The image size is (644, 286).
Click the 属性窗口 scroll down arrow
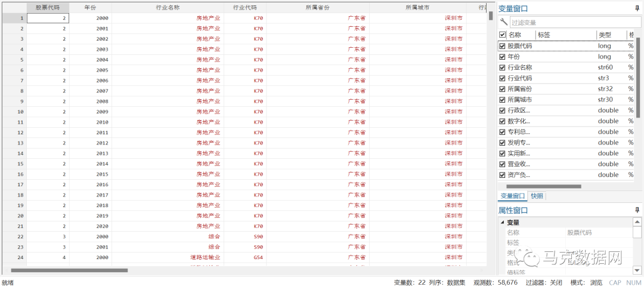click(x=637, y=270)
